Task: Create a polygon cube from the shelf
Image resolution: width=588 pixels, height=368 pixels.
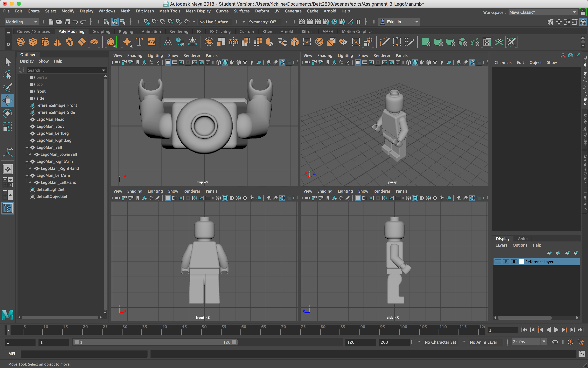Action: (33, 42)
